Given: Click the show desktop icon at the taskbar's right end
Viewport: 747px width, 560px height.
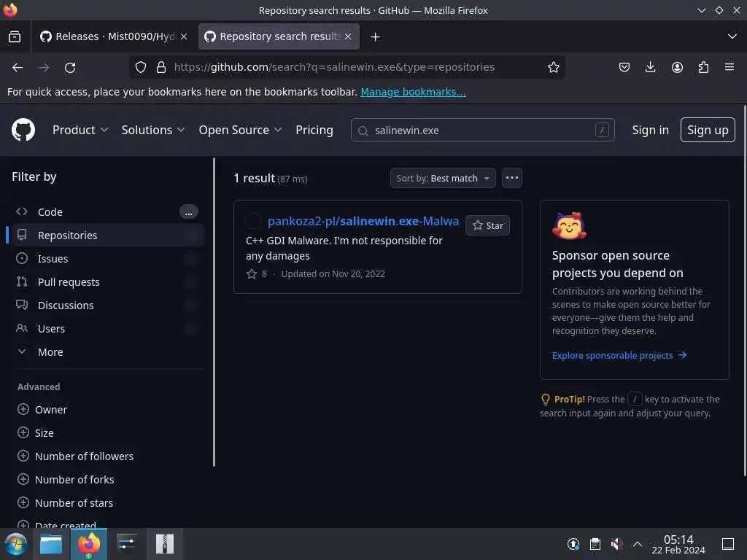Looking at the screenshot, I should click(x=728, y=544).
